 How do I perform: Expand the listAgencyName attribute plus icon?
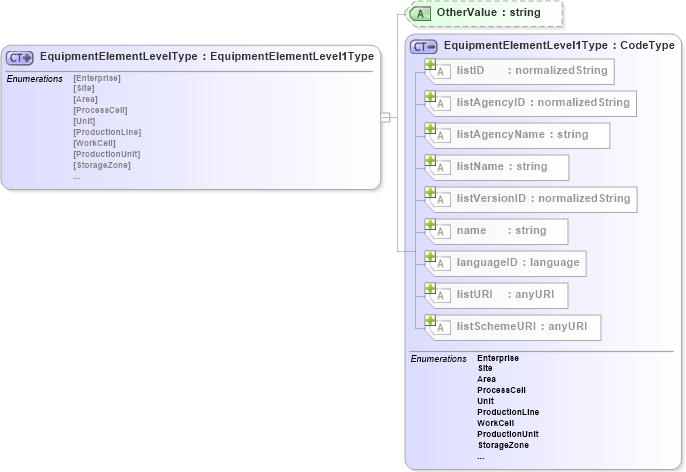click(x=430, y=128)
